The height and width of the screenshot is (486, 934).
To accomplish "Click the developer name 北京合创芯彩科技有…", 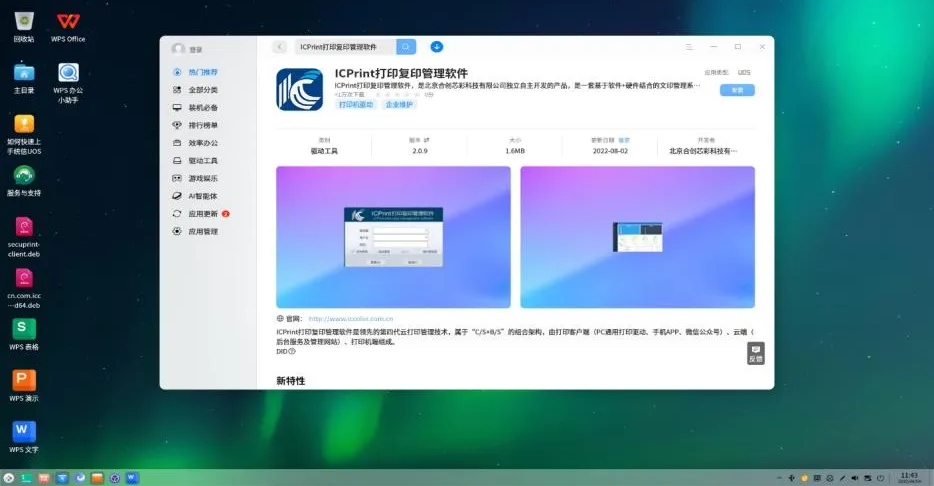I will tap(703, 151).
